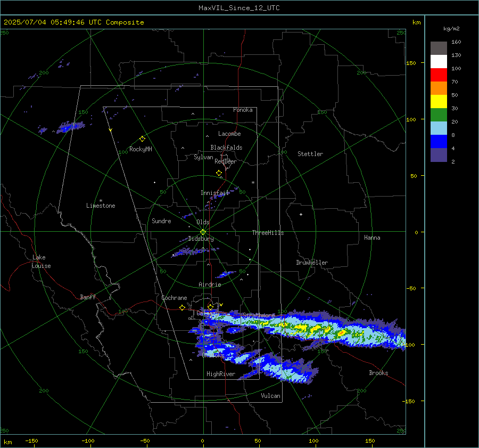Click the Sundre city label
479x448 pixels.
(x=161, y=221)
